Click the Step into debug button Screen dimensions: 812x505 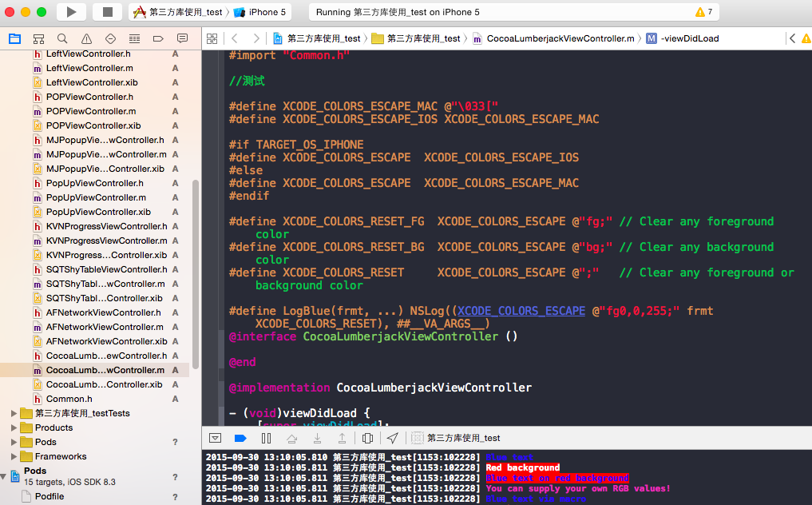(317, 438)
